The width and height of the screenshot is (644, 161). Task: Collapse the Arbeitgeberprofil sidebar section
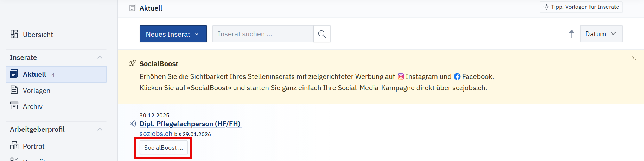(100, 129)
